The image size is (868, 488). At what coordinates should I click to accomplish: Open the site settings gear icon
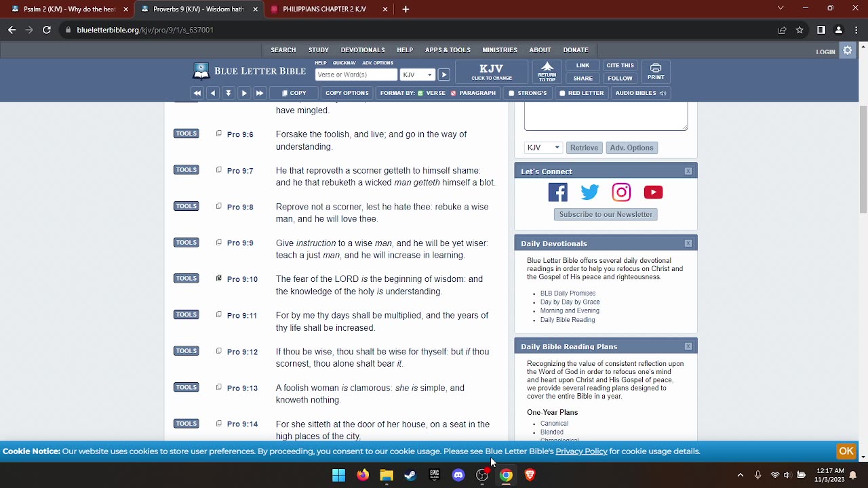(x=848, y=50)
